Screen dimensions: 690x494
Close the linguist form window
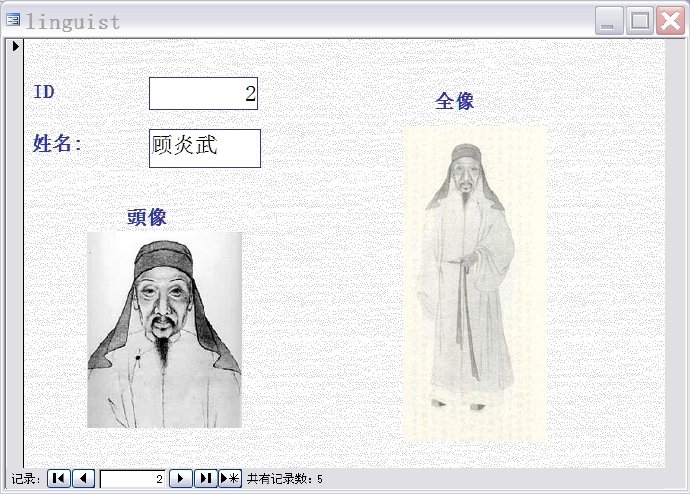(670, 20)
